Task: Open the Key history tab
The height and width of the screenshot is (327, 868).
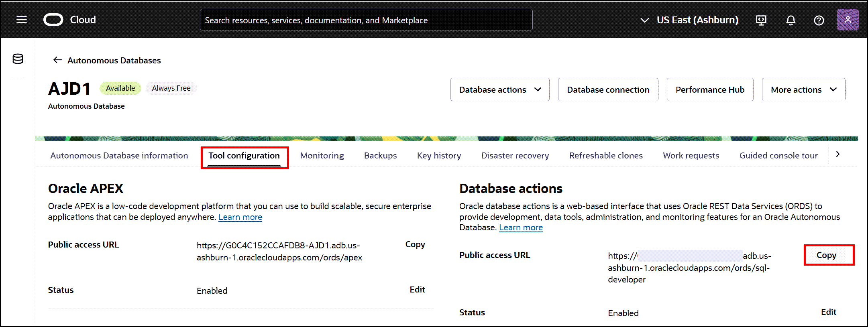Action: point(439,156)
